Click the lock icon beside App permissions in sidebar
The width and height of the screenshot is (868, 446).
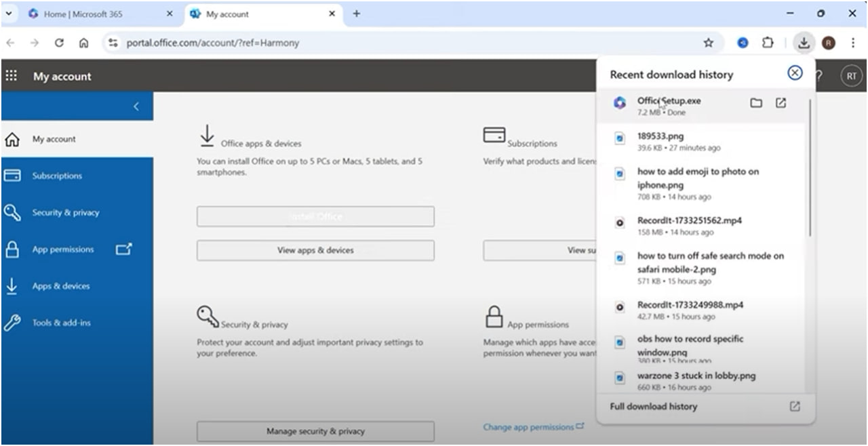(x=12, y=249)
